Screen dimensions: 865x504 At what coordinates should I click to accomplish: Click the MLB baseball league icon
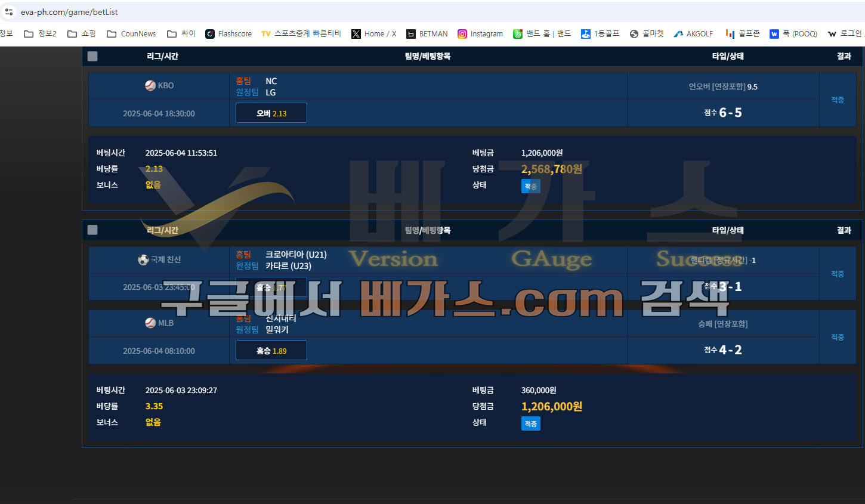point(150,323)
